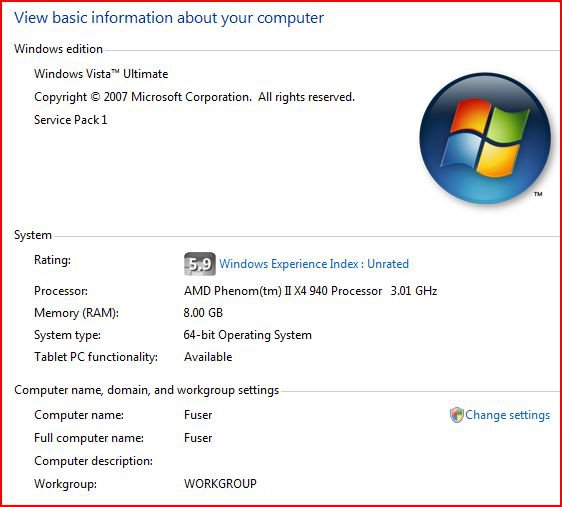Click the Service Pack 1 text
This screenshot has height=507, width=562.
point(71,120)
